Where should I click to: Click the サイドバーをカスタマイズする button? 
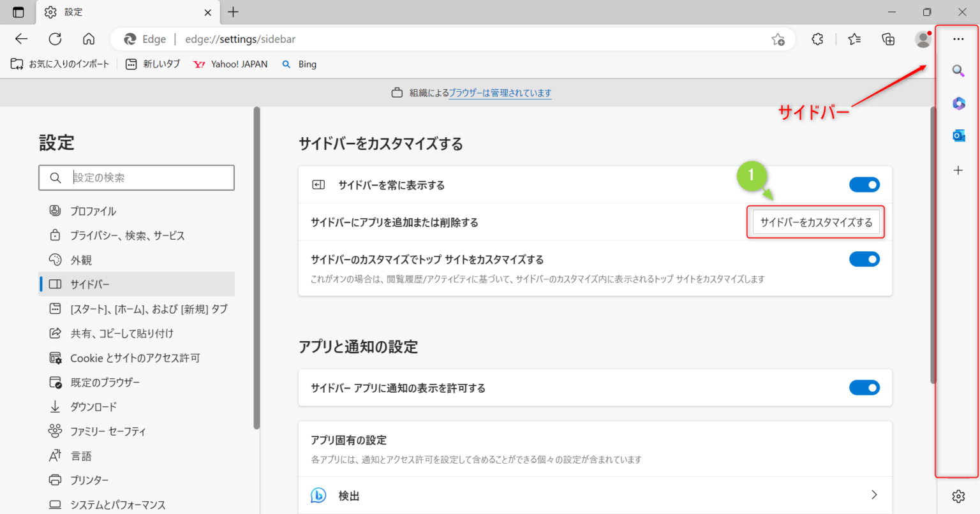point(815,222)
